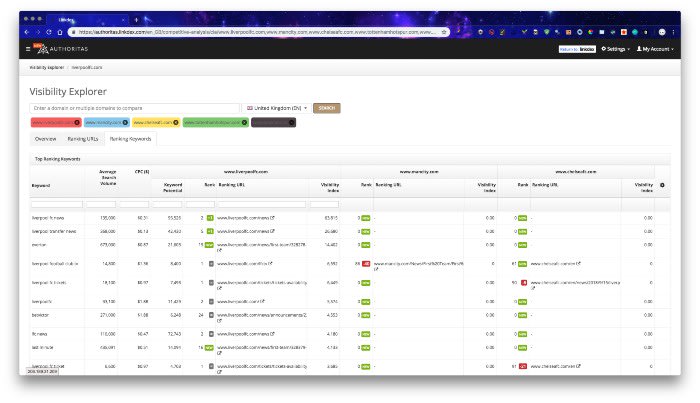
Task: Click green rank change badge in liverpool fc news row
Action: point(210,218)
